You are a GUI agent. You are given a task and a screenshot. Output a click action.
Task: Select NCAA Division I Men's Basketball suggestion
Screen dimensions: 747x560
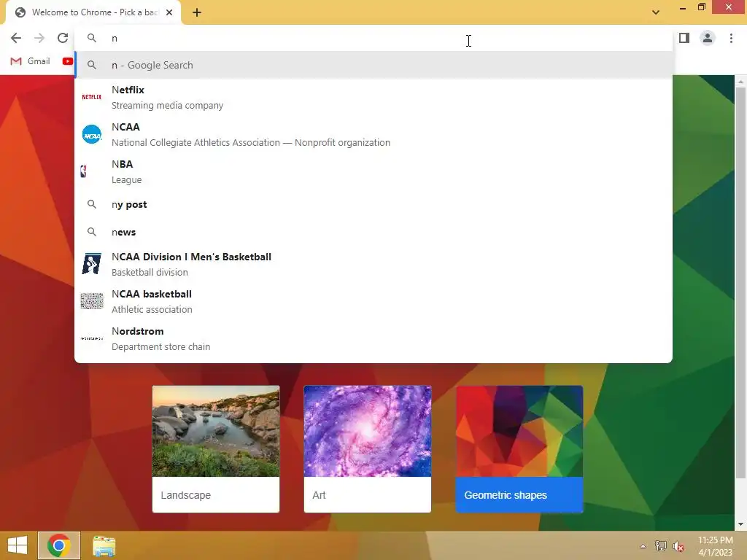373,264
